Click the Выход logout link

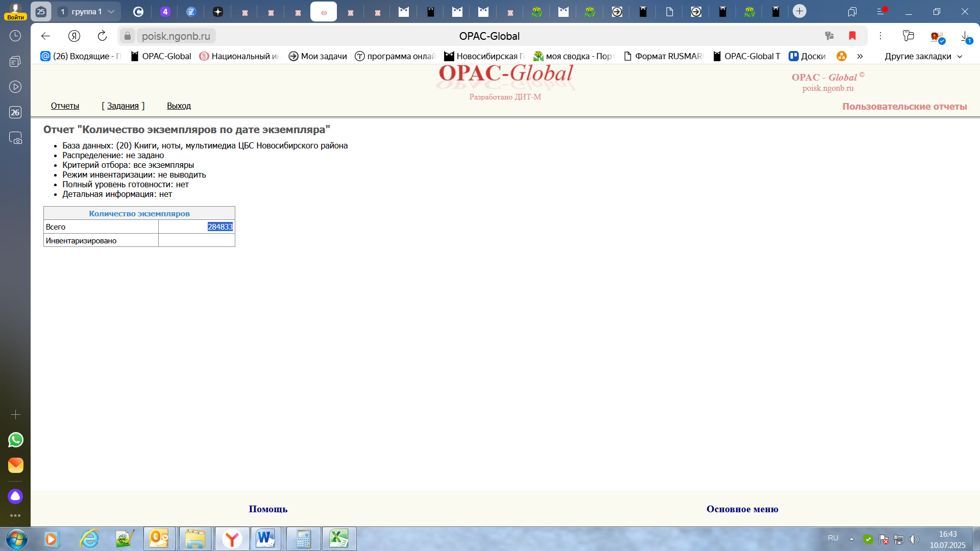(x=179, y=106)
